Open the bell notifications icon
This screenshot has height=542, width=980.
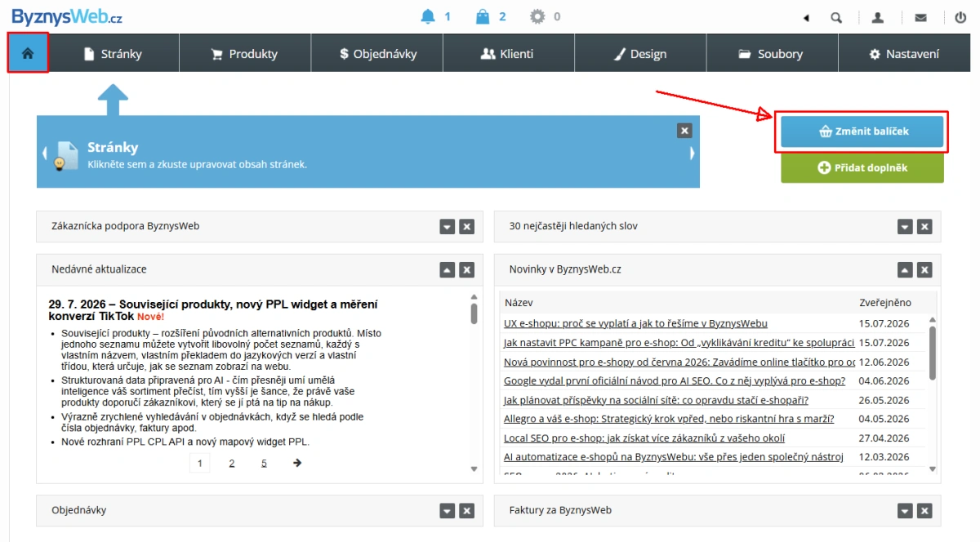tap(428, 16)
